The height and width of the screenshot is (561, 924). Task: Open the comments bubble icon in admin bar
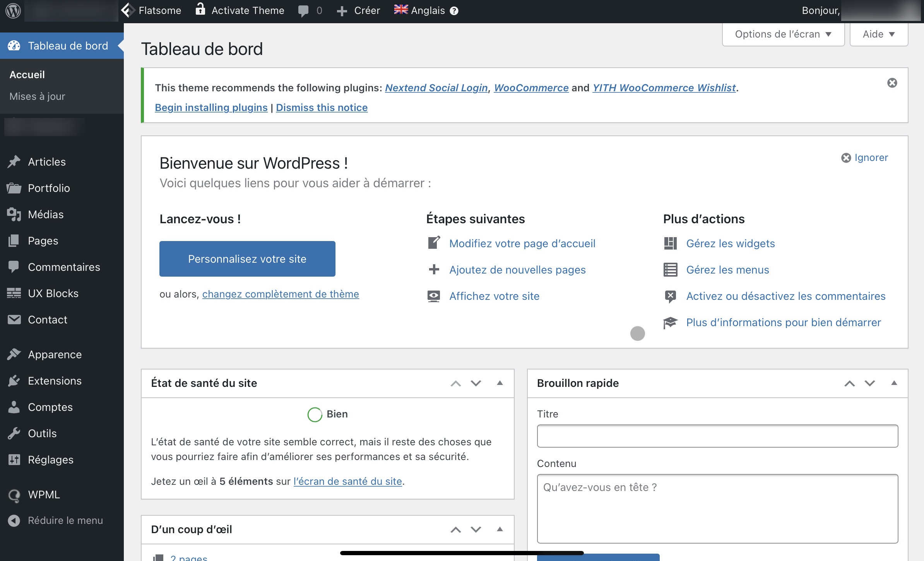(303, 11)
